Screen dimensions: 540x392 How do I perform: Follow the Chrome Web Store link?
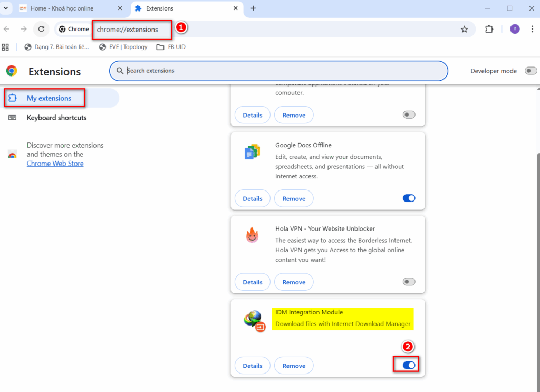point(55,164)
